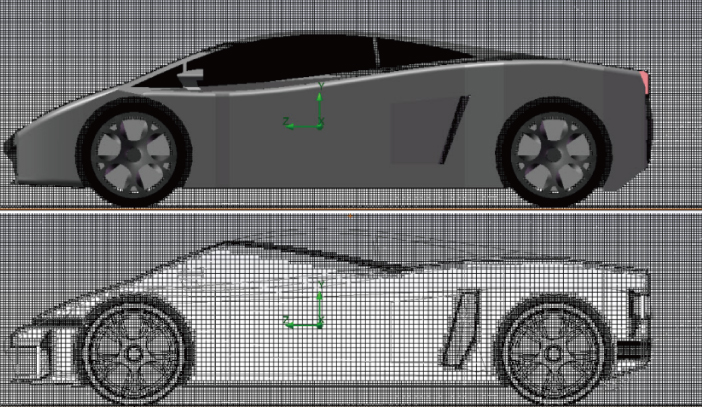Click the orange divider line between the two views

[x=351, y=210]
